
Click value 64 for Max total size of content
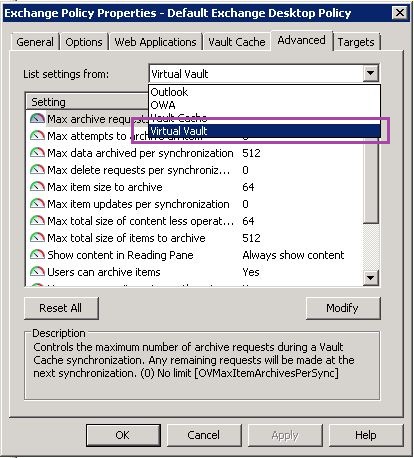coord(248,221)
